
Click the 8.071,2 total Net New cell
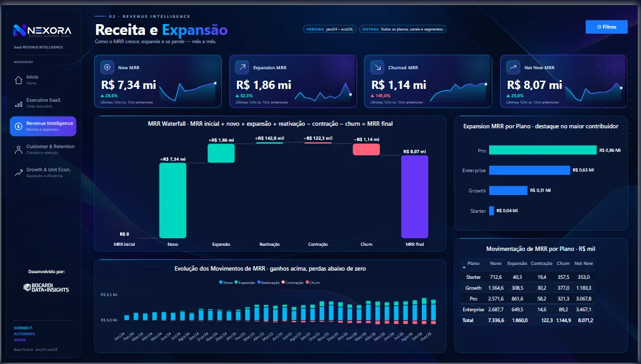(x=585, y=320)
